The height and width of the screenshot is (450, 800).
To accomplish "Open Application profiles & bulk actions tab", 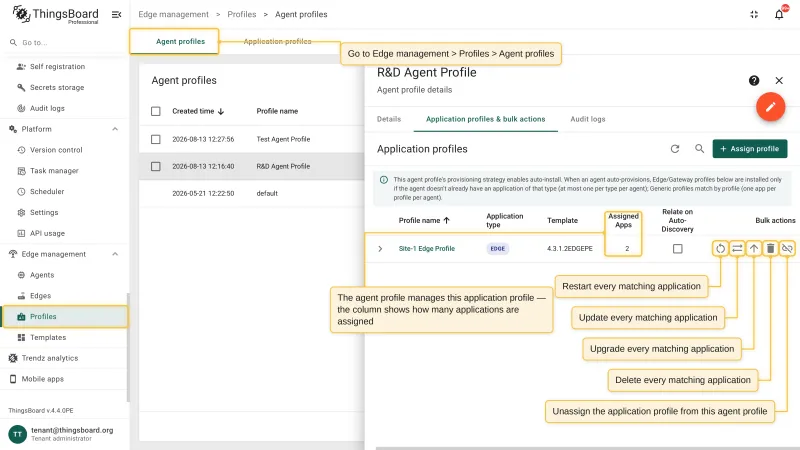I will (x=485, y=119).
